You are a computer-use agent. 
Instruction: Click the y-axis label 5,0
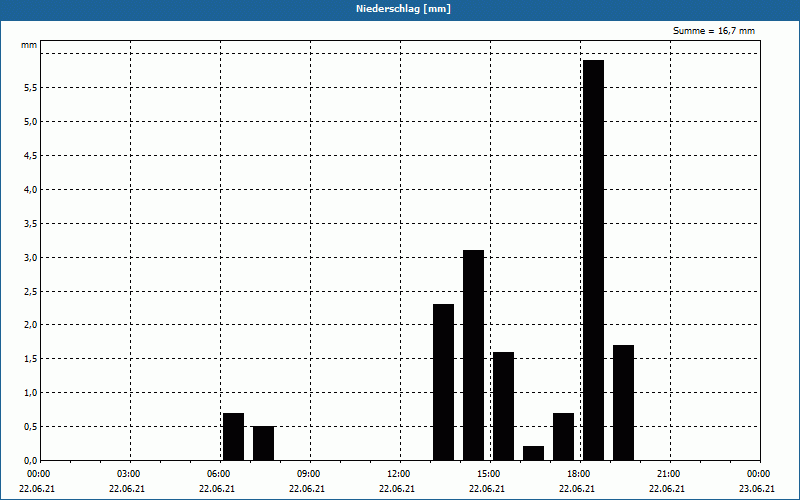[x=31, y=121]
